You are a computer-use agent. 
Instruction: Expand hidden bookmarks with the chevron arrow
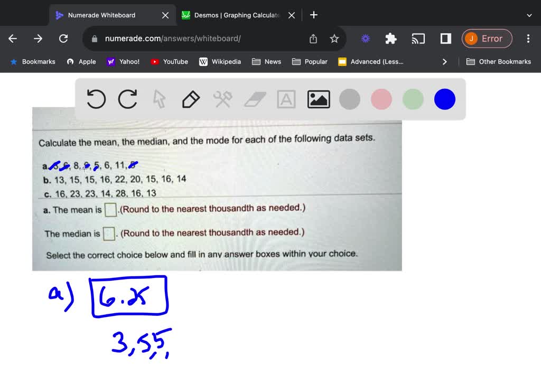pyautogui.click(x=444, y=61)
